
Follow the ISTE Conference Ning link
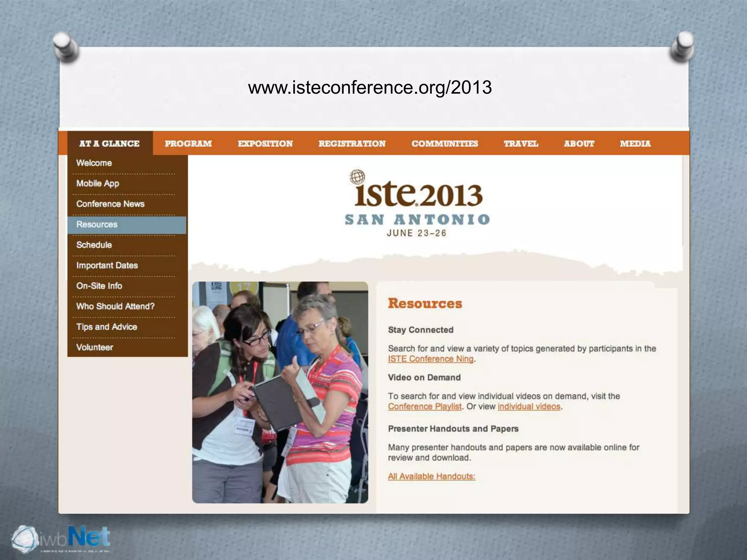pyautogui.click(x=431, y=359)
